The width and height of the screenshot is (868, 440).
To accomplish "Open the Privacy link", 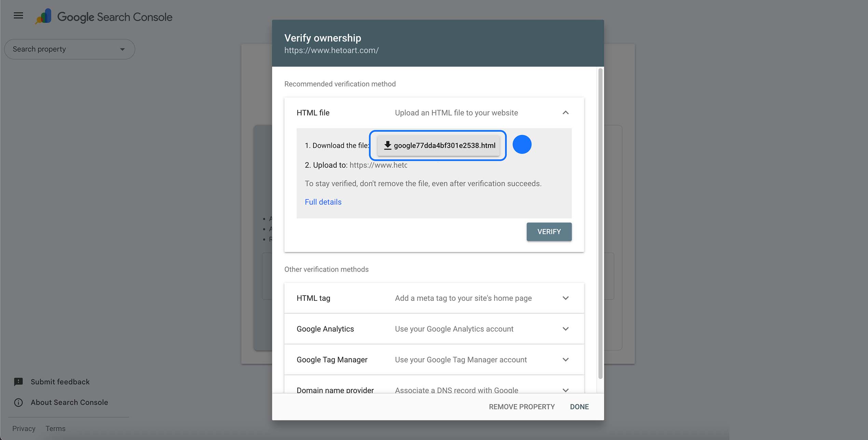I will [23, 428].
